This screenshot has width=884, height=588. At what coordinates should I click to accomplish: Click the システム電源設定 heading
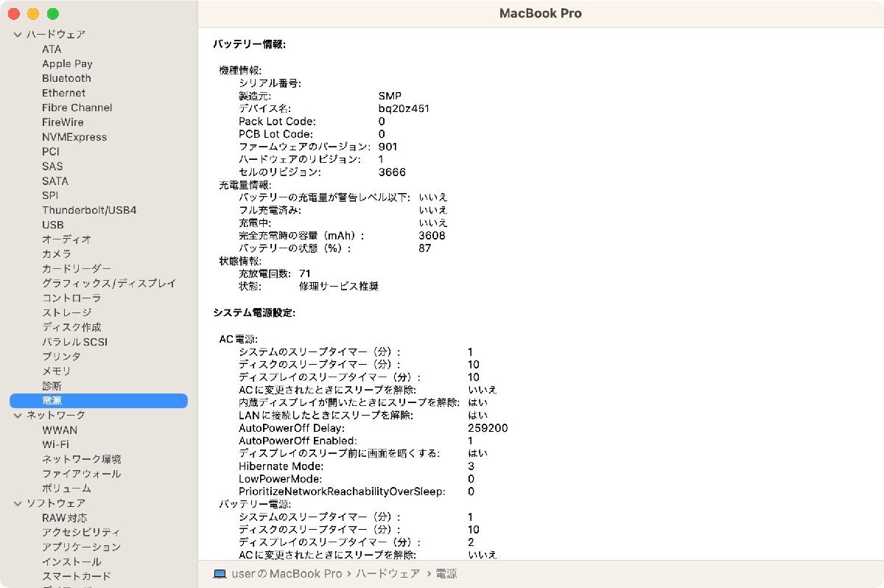pos(254,313)
